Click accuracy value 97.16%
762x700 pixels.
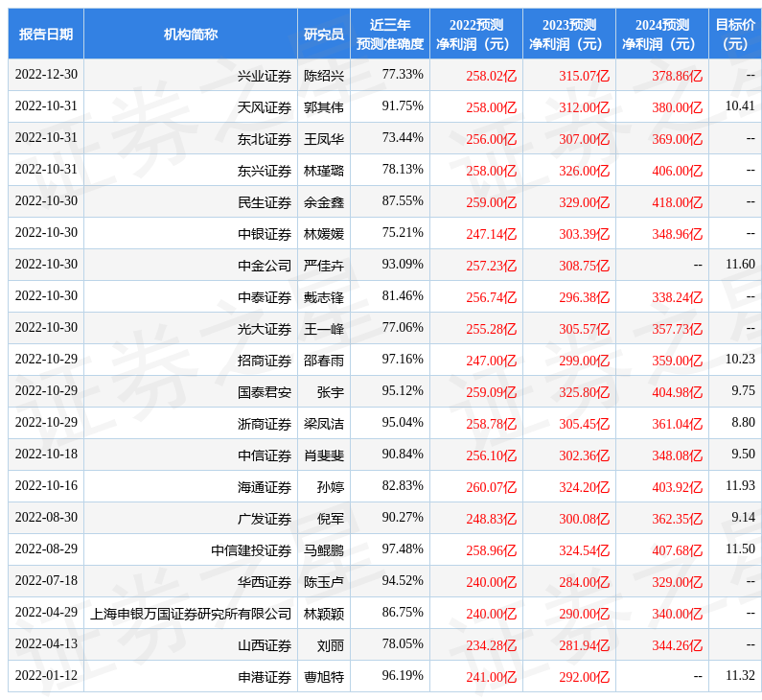click(403, 359)
